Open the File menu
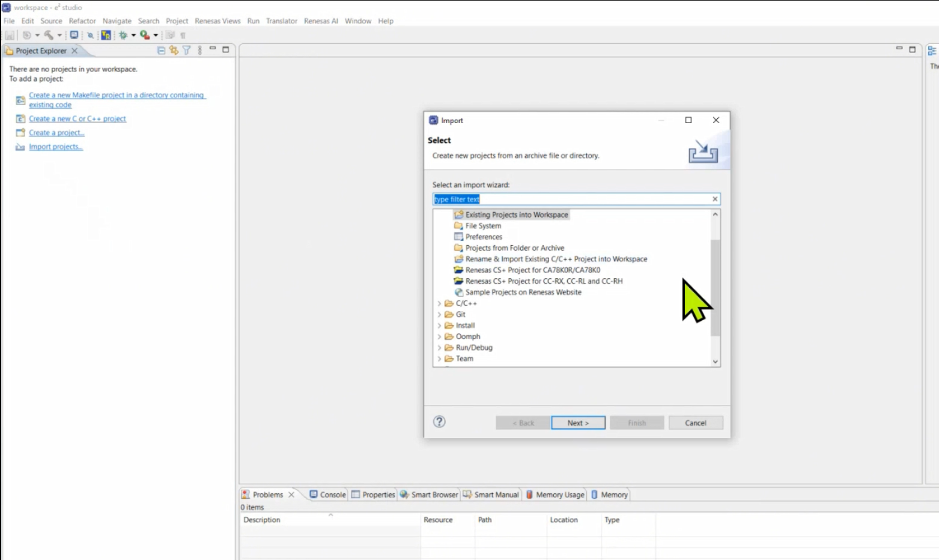939x560 pixels. tap(9, 21)
